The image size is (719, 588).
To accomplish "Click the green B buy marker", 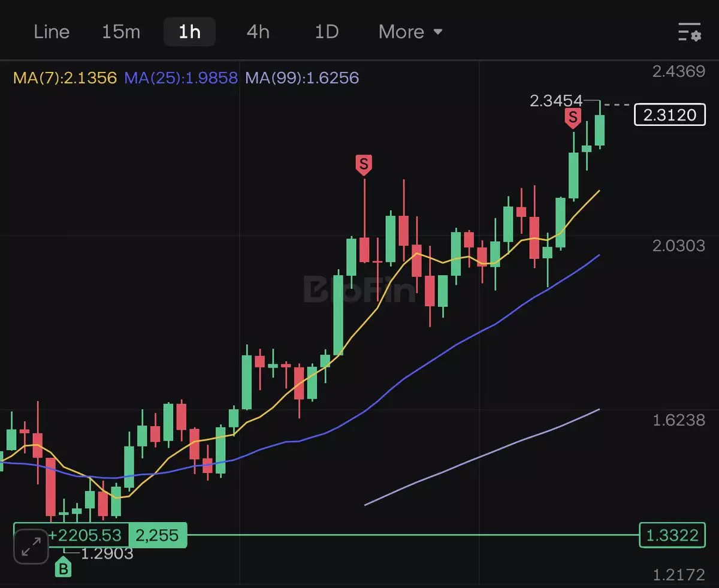I will [63, 567].
